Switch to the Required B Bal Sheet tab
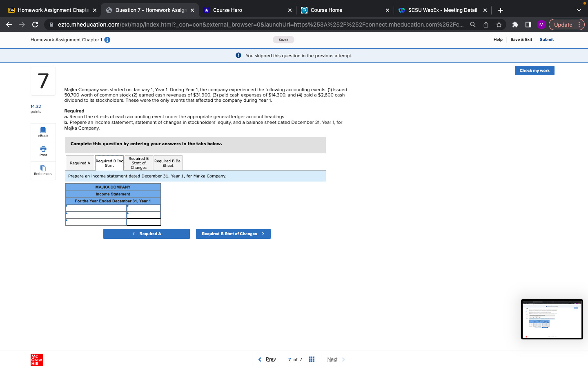The image size is (588, 368). click(x=168, y=162)
